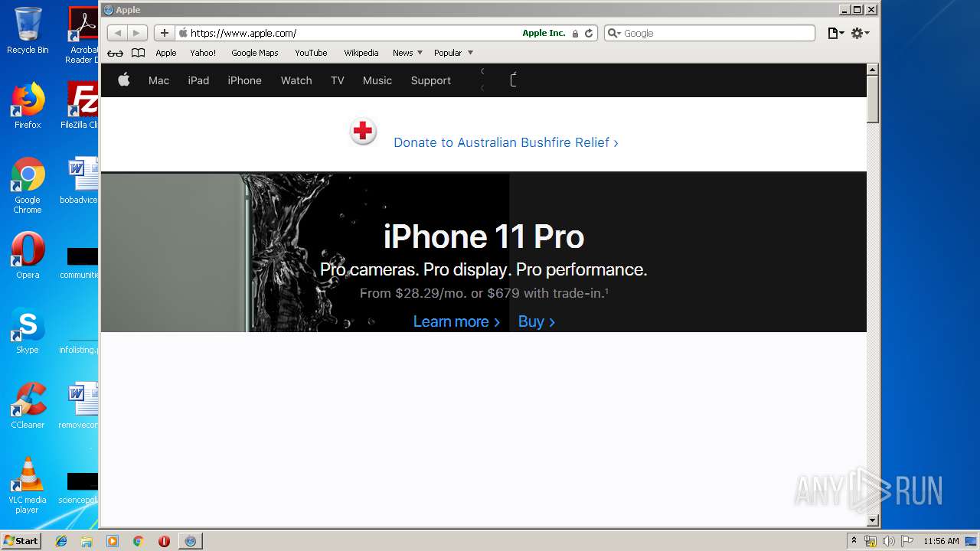Image resolution: width=980 pixels, height=551 pixels.
Task: Open Firefox desktop shortcut
Action: coord(28,106)
